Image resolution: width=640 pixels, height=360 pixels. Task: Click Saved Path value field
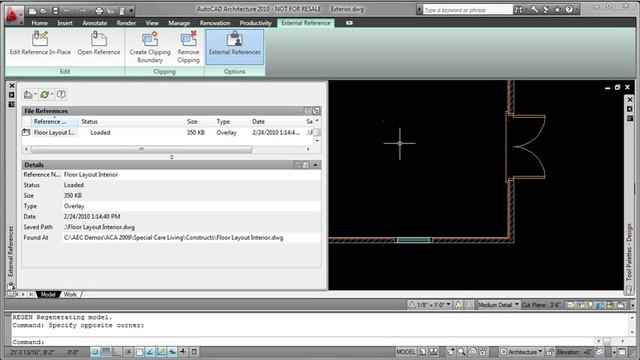coord(191,227)
